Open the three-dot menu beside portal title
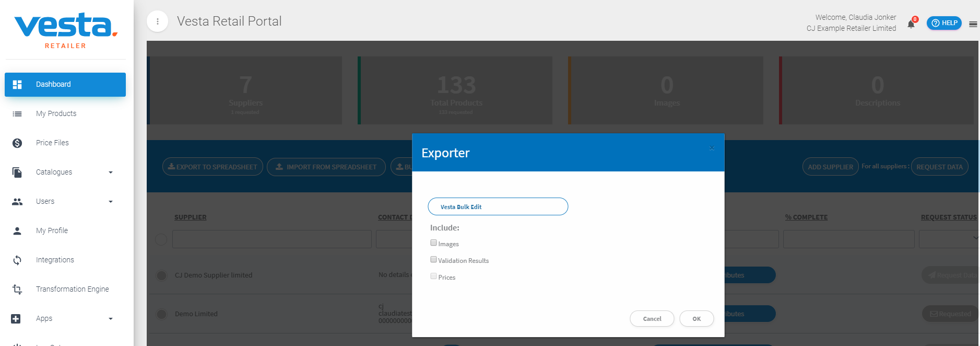This screenshot has width=980, height=346. tap(157, 21)
